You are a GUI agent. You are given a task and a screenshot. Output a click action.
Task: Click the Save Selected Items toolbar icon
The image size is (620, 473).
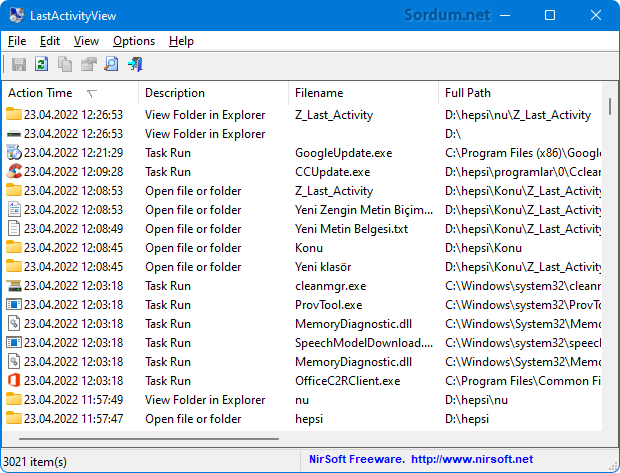tap(19, 64)
